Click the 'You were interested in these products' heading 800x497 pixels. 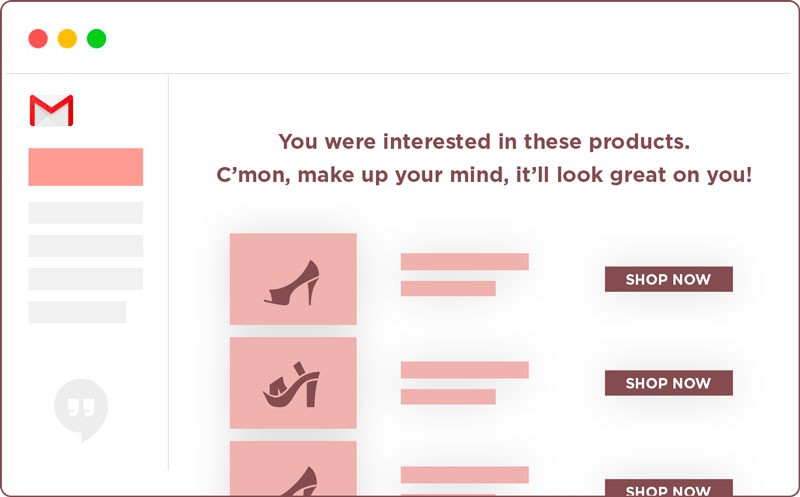(x=484, y=141)
